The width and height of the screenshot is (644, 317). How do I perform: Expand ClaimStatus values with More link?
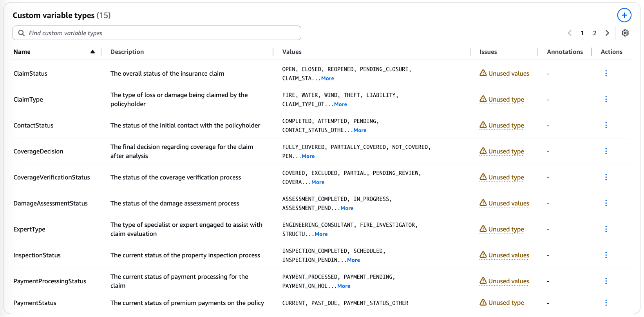327,78
